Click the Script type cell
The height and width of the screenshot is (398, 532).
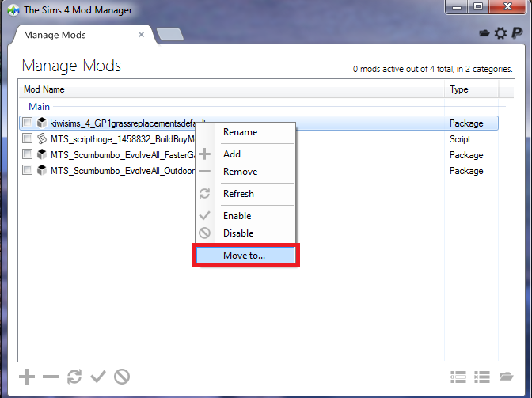pyautogui.click(x=460, y=139)
